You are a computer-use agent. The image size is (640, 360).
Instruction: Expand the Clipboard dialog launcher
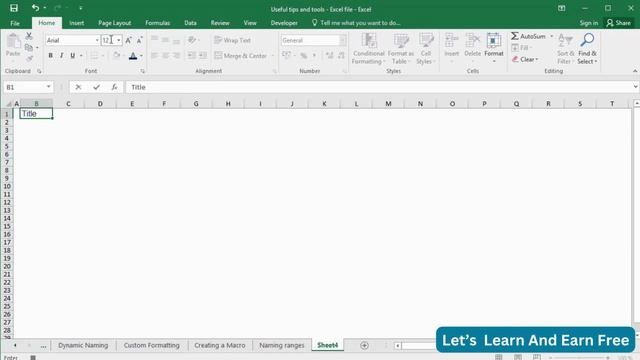coord(39,71)
